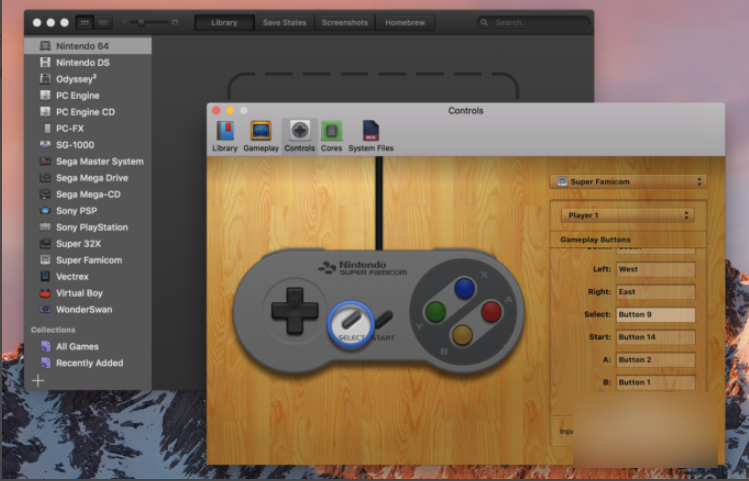
Task: Click the Start mapping field Button 14
Action: pos(655,337)
